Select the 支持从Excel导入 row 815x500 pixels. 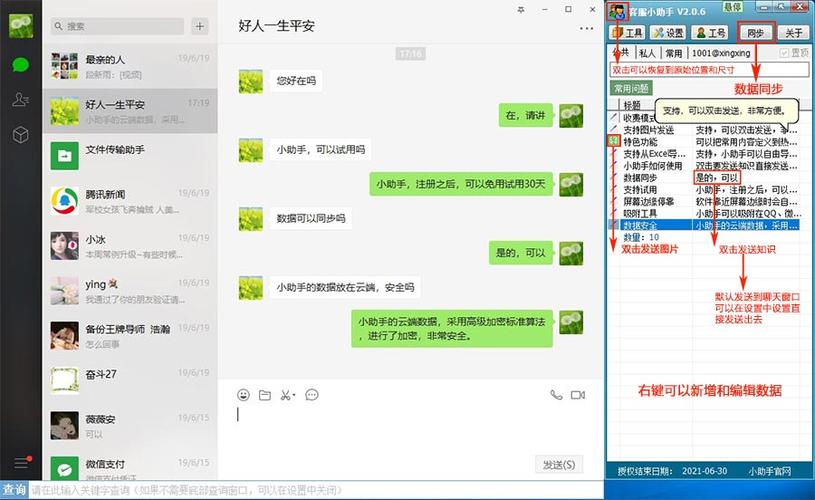pyautogui.click(x=704, y=154)
